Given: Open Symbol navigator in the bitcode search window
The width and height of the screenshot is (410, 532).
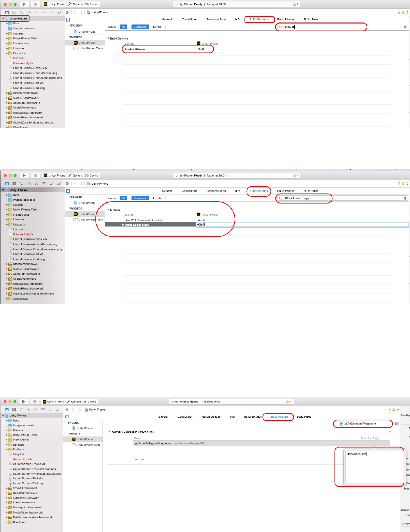Looking at the screenshot, I should click(14, 12).
